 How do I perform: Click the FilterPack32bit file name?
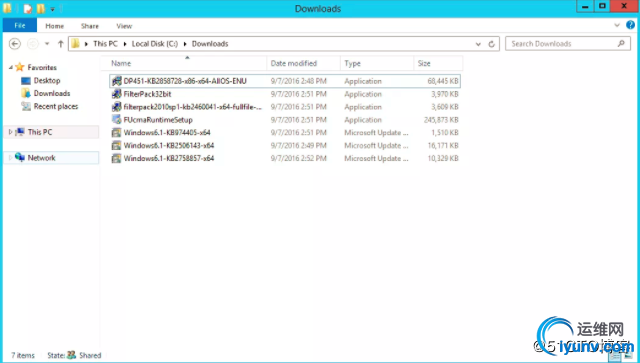point(147,94)
